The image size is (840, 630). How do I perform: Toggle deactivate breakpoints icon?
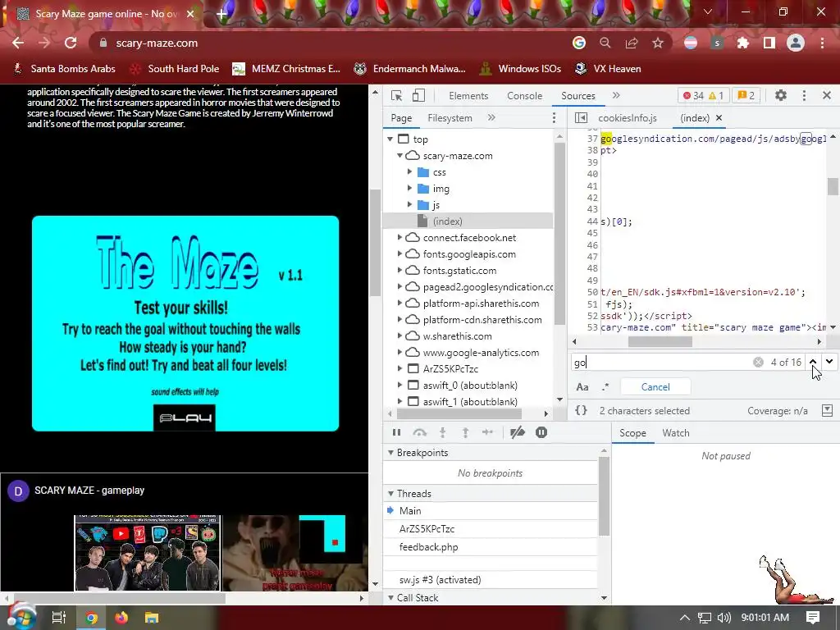click(517, 433)
